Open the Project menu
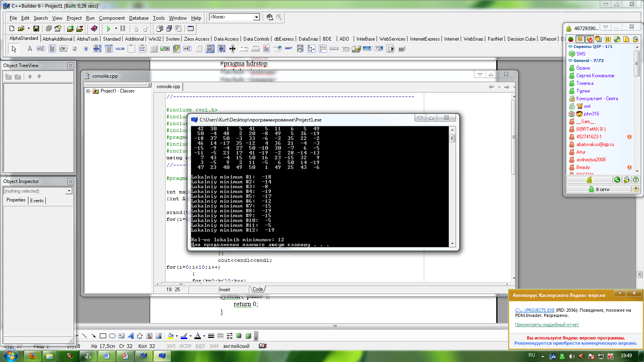 74,18
